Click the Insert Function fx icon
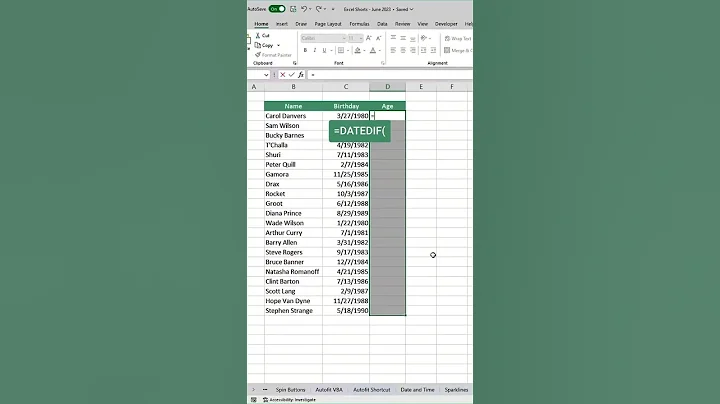Image resolution: width=720 pixels, height=404 pixels. pos(301,75)
